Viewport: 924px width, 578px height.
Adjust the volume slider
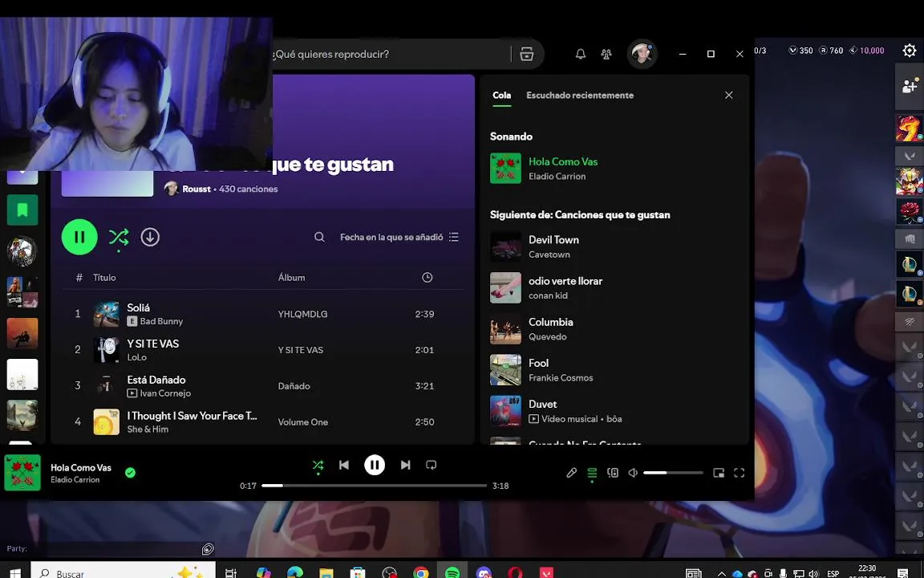673,472
